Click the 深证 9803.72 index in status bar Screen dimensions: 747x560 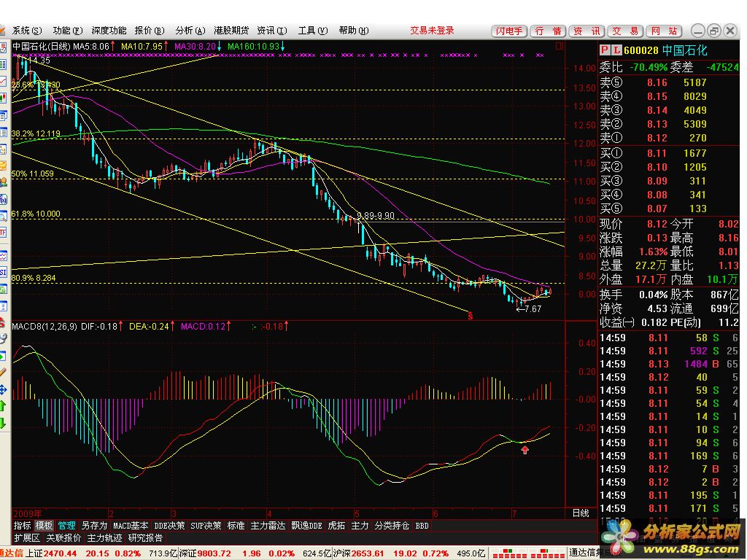coord(205,553)
